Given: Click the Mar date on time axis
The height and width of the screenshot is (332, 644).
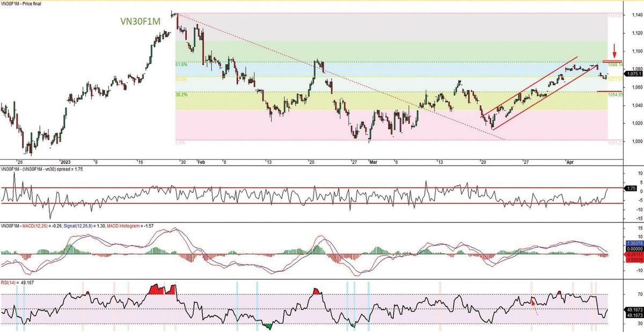Looking at the screenshot, I should pyautogui.click(x=374, y=161).
